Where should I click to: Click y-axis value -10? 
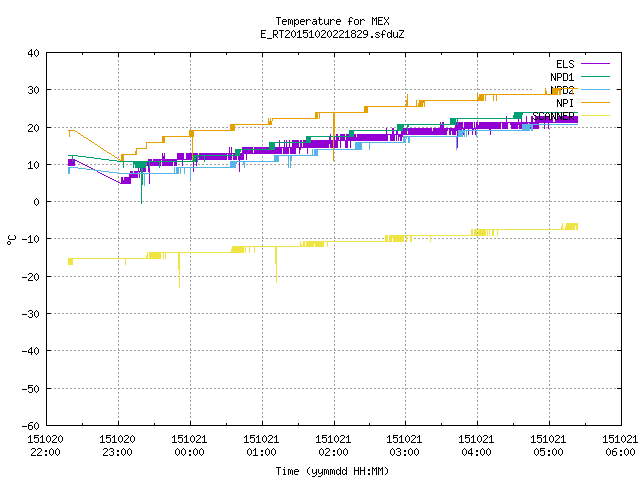(x=31, y=239)
